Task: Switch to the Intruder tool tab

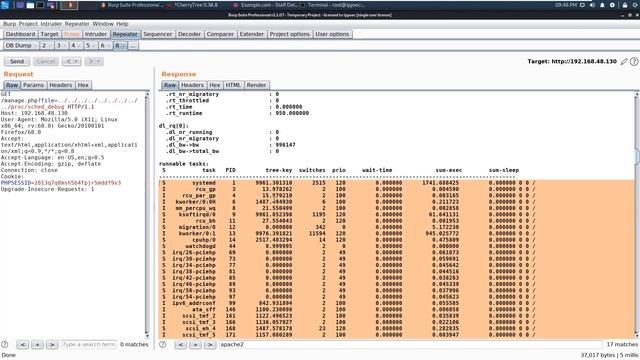Action: point(96,34)
